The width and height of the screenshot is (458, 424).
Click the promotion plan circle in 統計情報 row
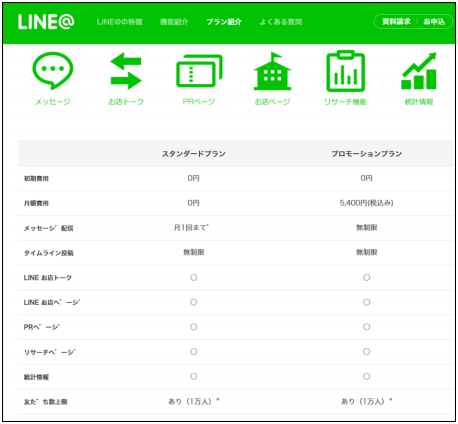[367, 376]
